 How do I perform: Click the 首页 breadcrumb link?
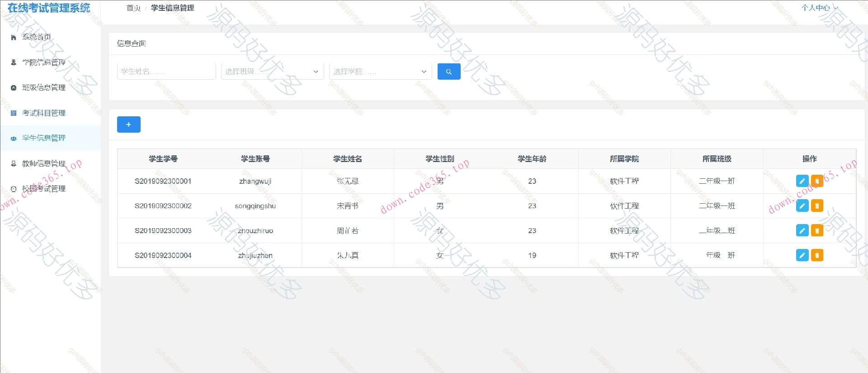133,8
